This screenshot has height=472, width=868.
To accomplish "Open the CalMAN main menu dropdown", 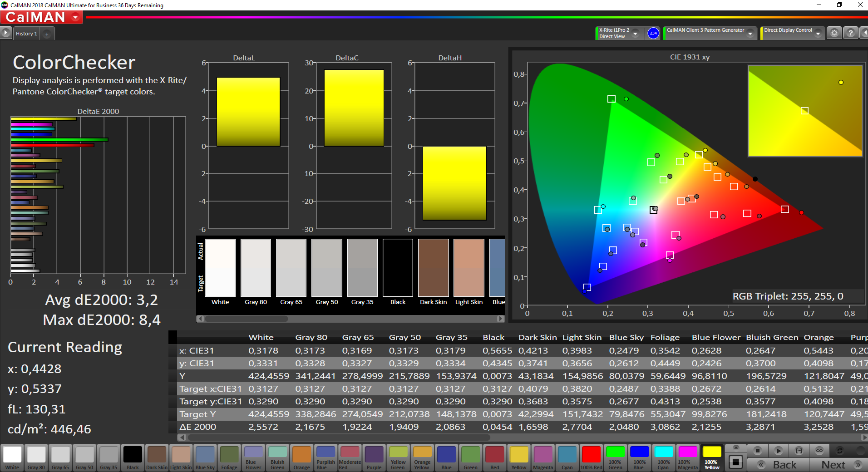I will tap(75, 18).
